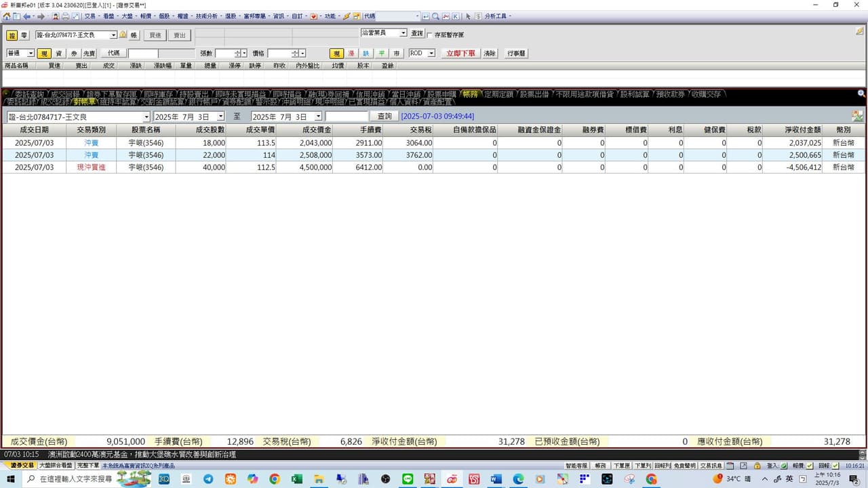Open the end date dropdown calendar
The image size is (868, 488).
[x=318, y=117]
